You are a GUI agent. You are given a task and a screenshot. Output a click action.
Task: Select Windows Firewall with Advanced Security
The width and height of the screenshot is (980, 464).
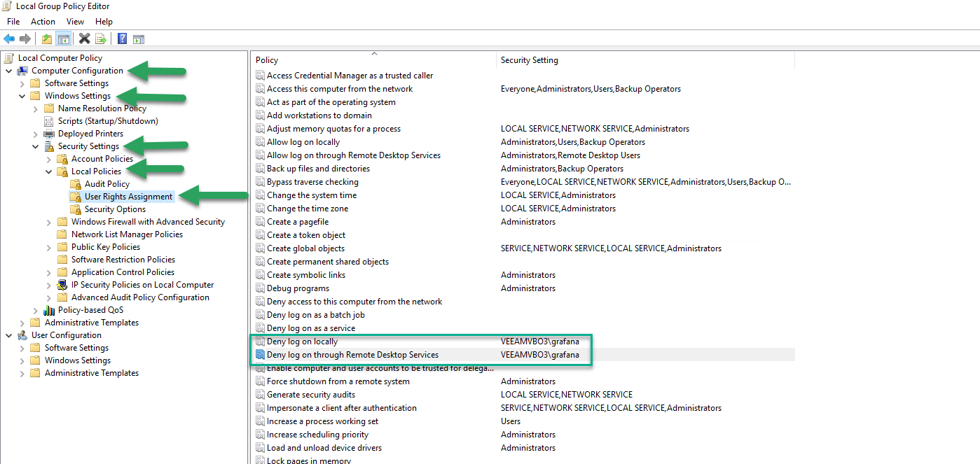pyautogui.click(x=148, y=222)
